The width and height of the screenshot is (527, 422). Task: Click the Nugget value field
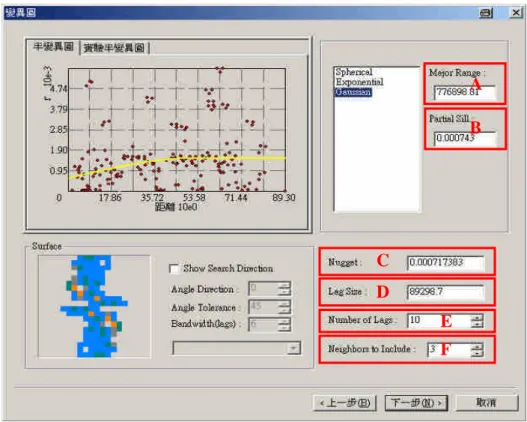445,262
